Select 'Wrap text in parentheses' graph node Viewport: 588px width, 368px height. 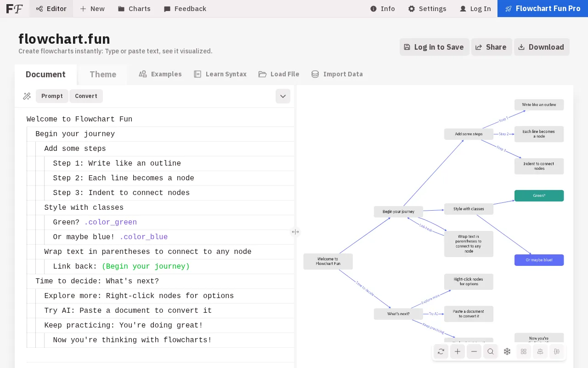[469, 244]
